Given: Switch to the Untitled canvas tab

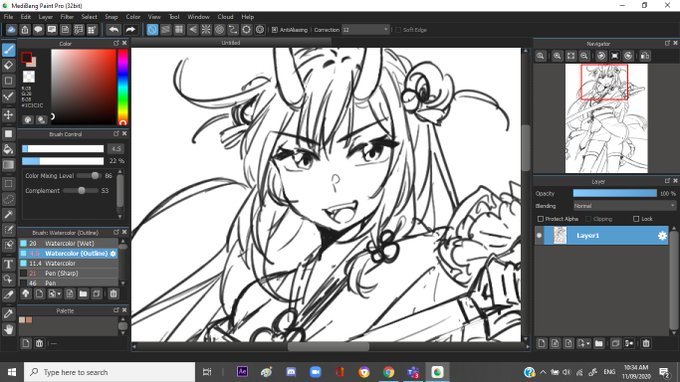Looking at the screenshot, I should [231, 43].
